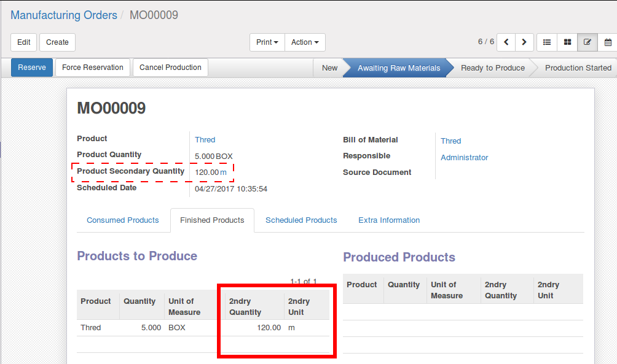Screen dimensions: 617x364
Task: Click the 6 / 6 pager counter
Action: click(x=486, y=42)
